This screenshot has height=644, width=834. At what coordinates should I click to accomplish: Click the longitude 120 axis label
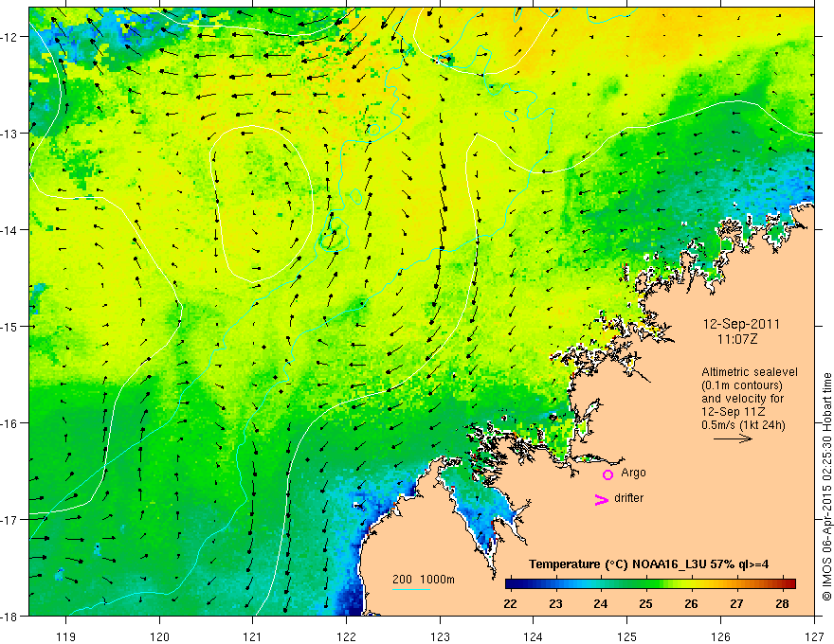coord(159,636)
